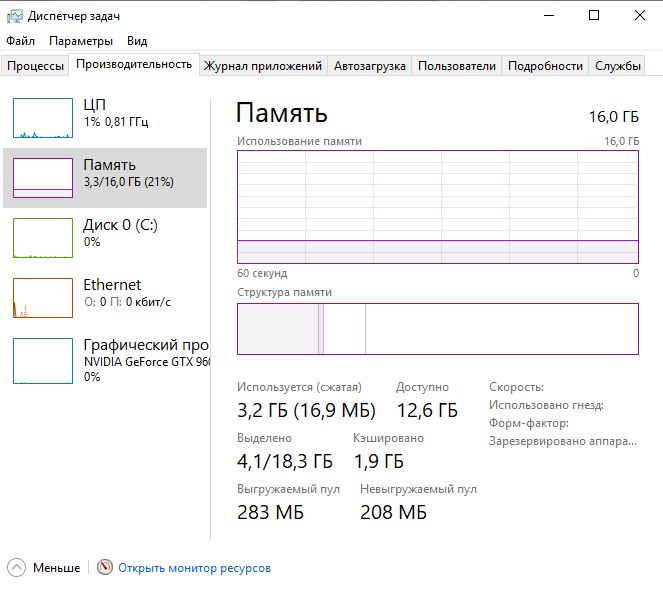Viewport: 663px width, 592px height.
Task: Select the Память mini graph thumbnail
Action: pos(43,177)
